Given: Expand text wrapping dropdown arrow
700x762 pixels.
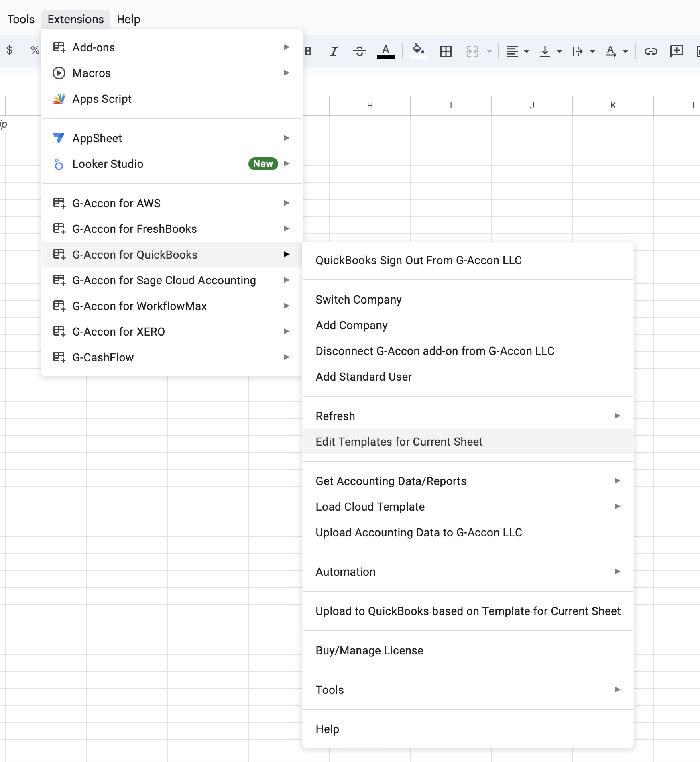Looking at the screenshot, I should [592, 51].
